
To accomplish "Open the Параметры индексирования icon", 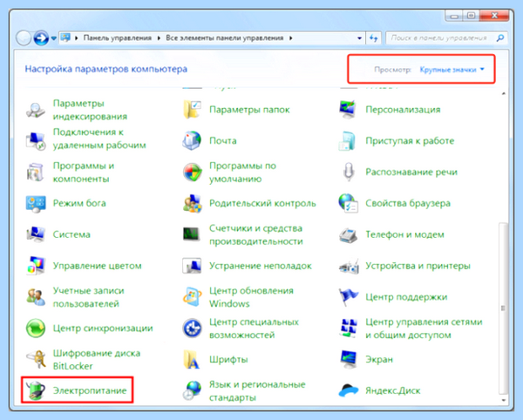I will pos(36,110).
